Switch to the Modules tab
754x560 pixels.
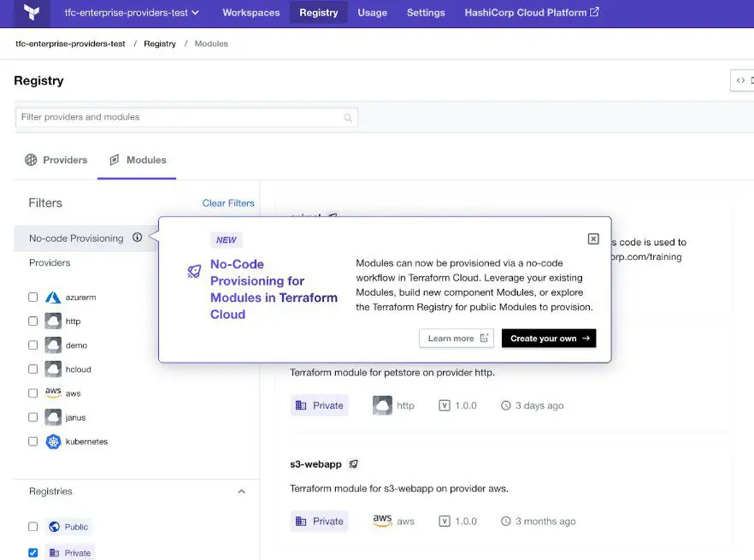pyautogui.click(x=138, y=160)
